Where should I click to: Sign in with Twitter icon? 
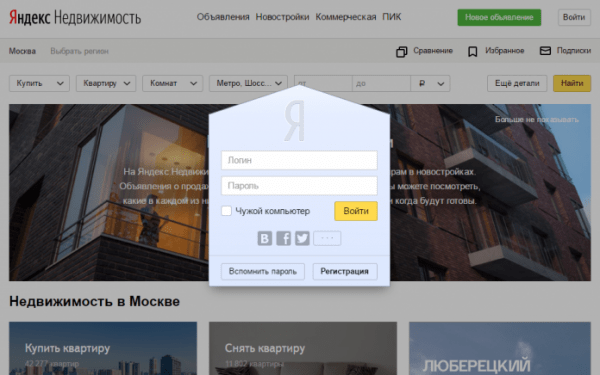302,238
